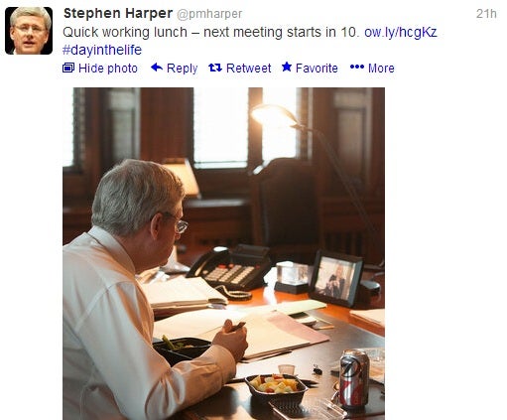Open the ow.ly/hcgKz link
The image size is (507, 420).
tap(401, 32)
